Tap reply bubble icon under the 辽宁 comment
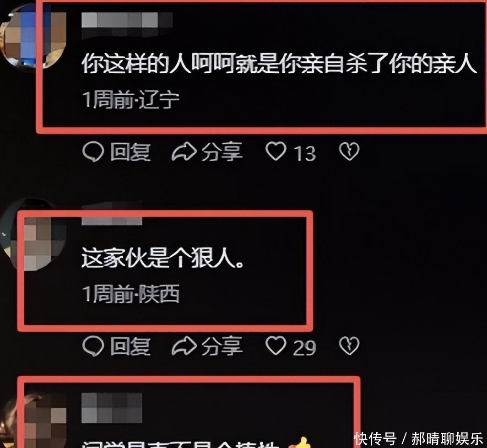This screenshot has width=487, height=448. coord(93,152)
